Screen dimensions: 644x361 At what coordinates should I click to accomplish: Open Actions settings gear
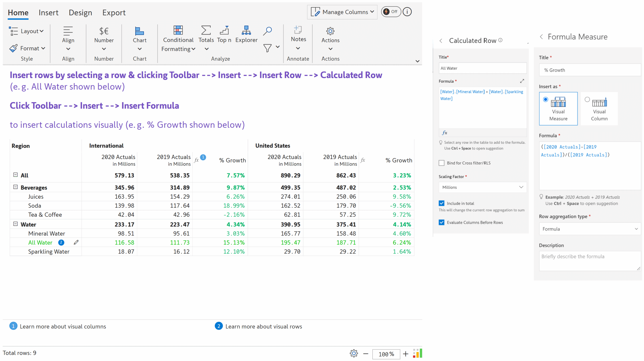coord(330,31)
